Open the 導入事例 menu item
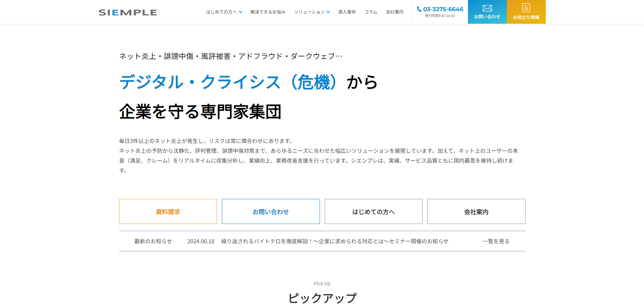Viewport: 644px width, 308px height. point(347,12)
